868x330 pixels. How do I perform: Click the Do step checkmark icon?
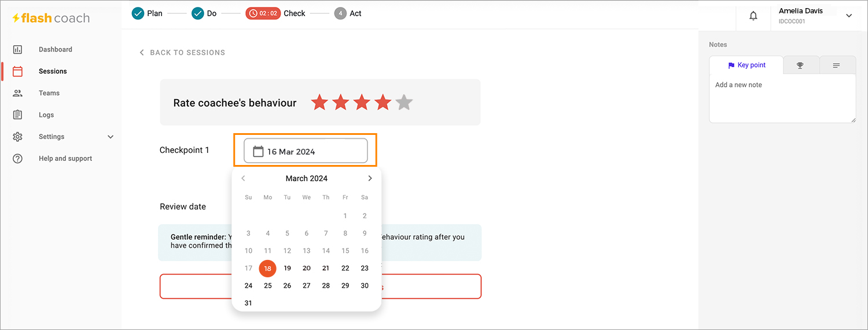pos(198,13)
